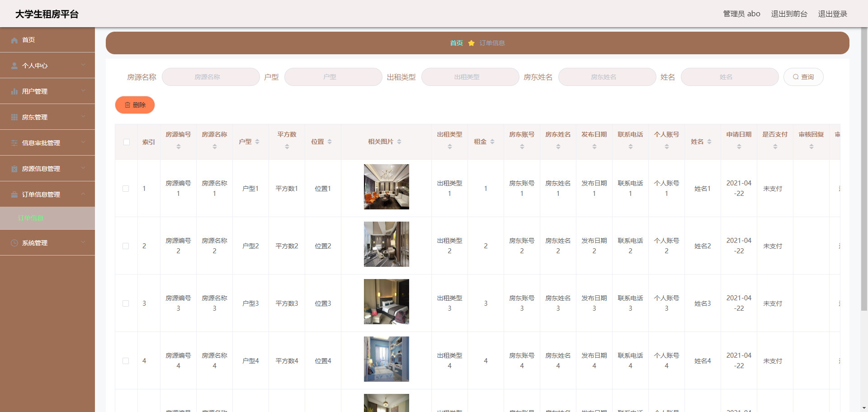The height and width of the screenshot is (412, 868).
Task: Sort by 平方数 column arrows
Action: [287, 147]
